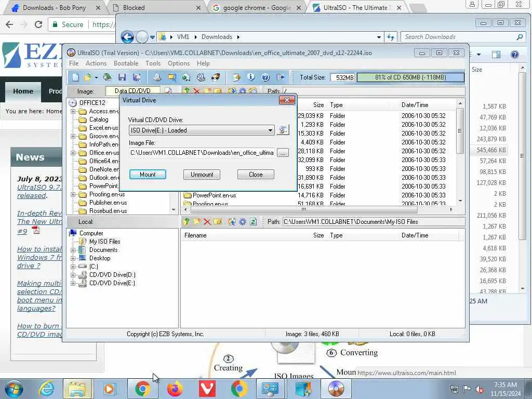Viewport: 532px width, 399px height.
Task: Open the Options menu
Action: click(179, 63)
